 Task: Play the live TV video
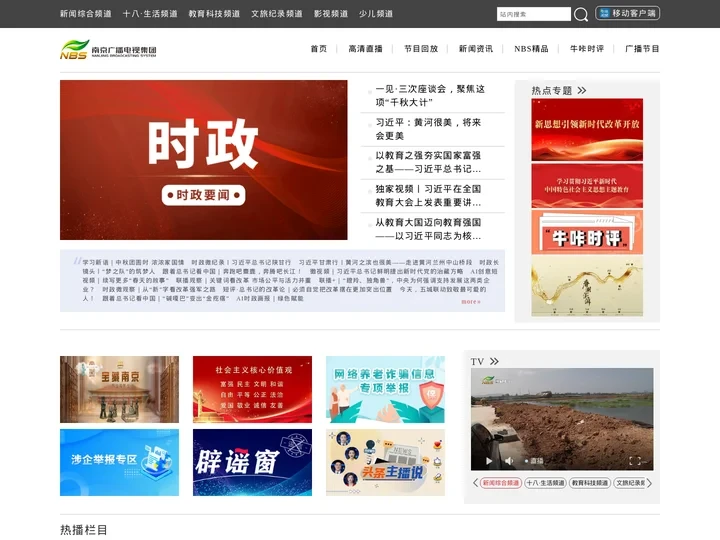(489, 461)
